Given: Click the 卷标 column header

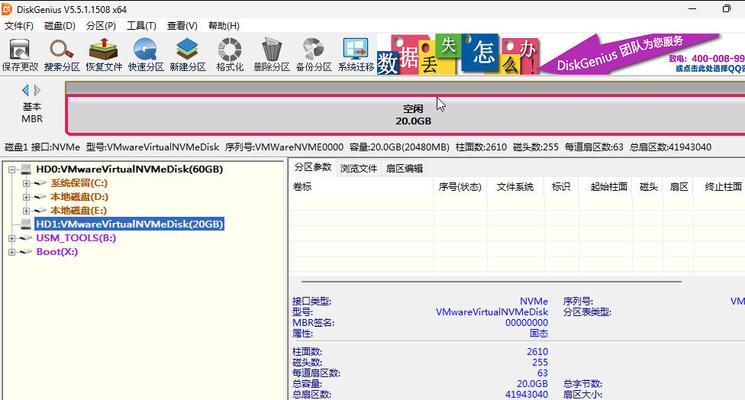Looking at the screenshot, I should click(x=362, y=187).
